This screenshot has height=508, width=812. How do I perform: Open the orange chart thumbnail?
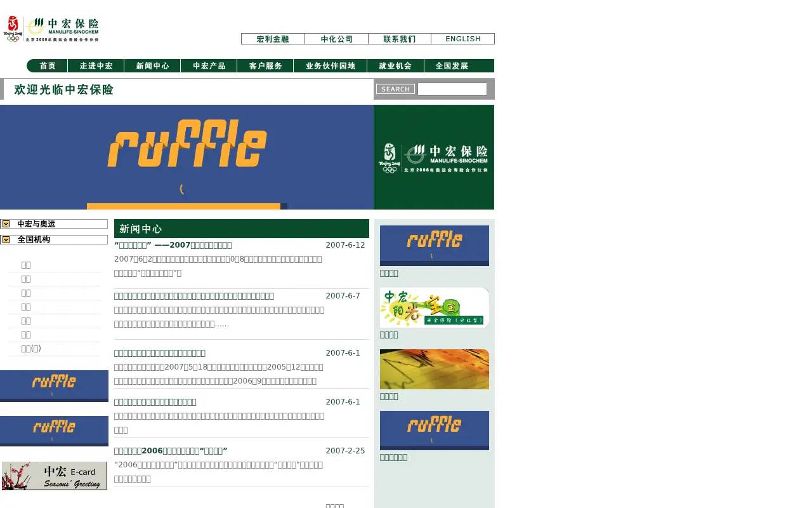pyautogui.click(x=435, y=369)
